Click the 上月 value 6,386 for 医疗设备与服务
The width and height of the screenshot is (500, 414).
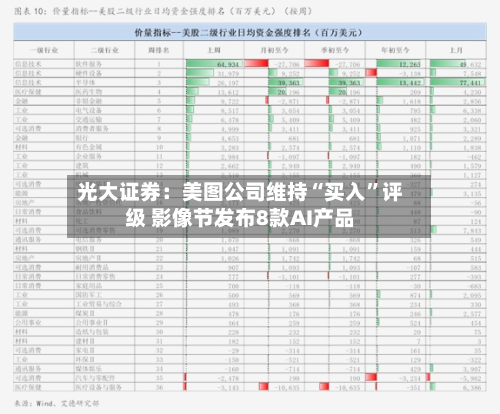472,388
